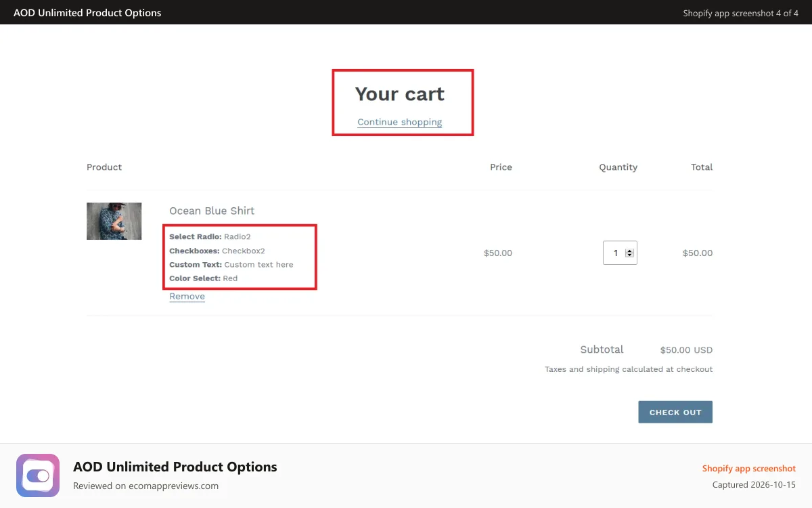Click the Price column header

501,167
